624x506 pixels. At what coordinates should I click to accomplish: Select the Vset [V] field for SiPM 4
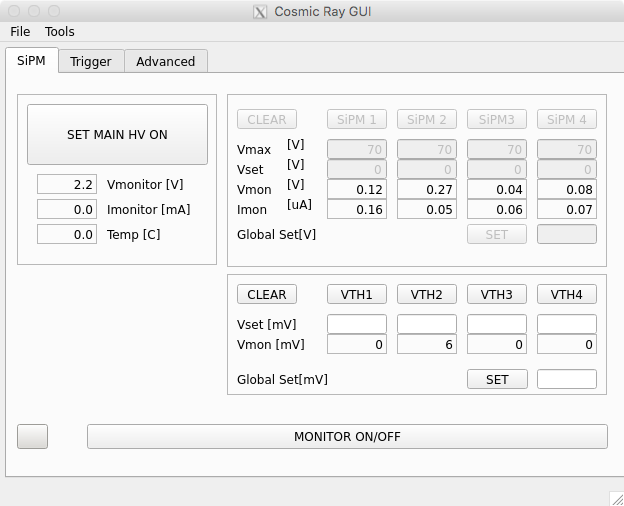click(x=567, y=169)
